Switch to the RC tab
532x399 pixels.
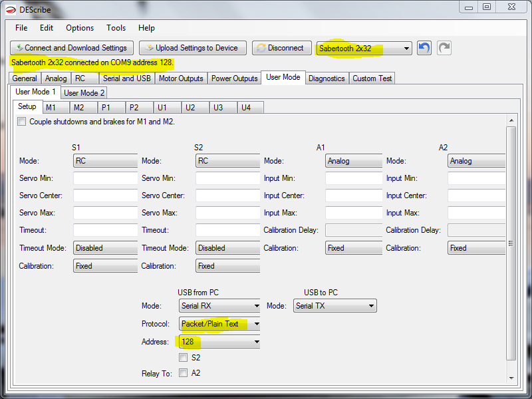(85, 78)
